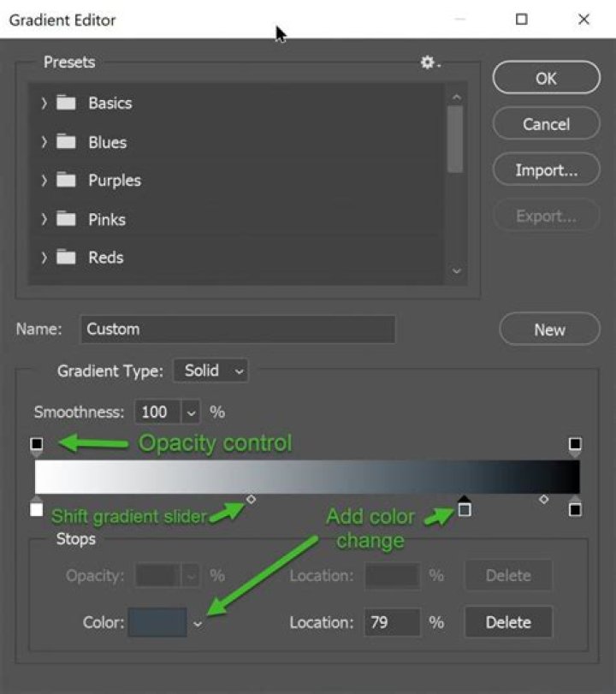Image resolution: width=616 pixels, height=694 pixels.
Task: Expand the Blues preset folder
Action: pyautogui.click(x=44, y=142)
